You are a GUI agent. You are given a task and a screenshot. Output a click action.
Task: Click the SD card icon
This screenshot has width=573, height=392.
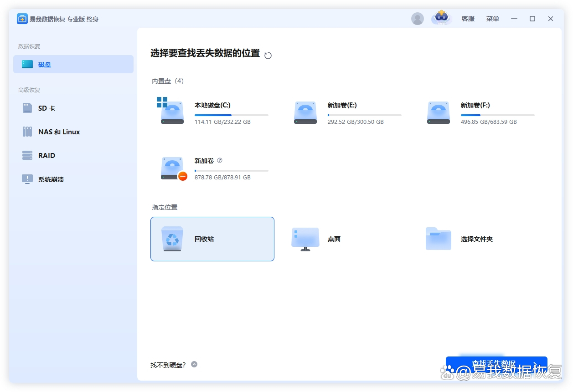(27, 108)
